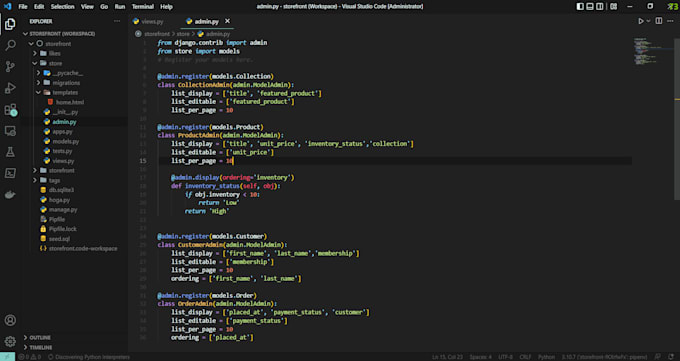Open the terminal-style activity bar icon
This screenshot has width=680, height=361.
[10, 173]
